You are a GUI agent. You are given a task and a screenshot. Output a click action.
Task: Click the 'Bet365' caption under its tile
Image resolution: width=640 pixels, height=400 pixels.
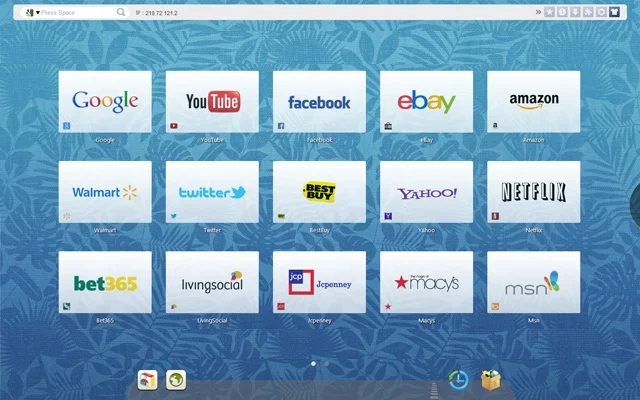pyautogui.click(x=105, y=320)
